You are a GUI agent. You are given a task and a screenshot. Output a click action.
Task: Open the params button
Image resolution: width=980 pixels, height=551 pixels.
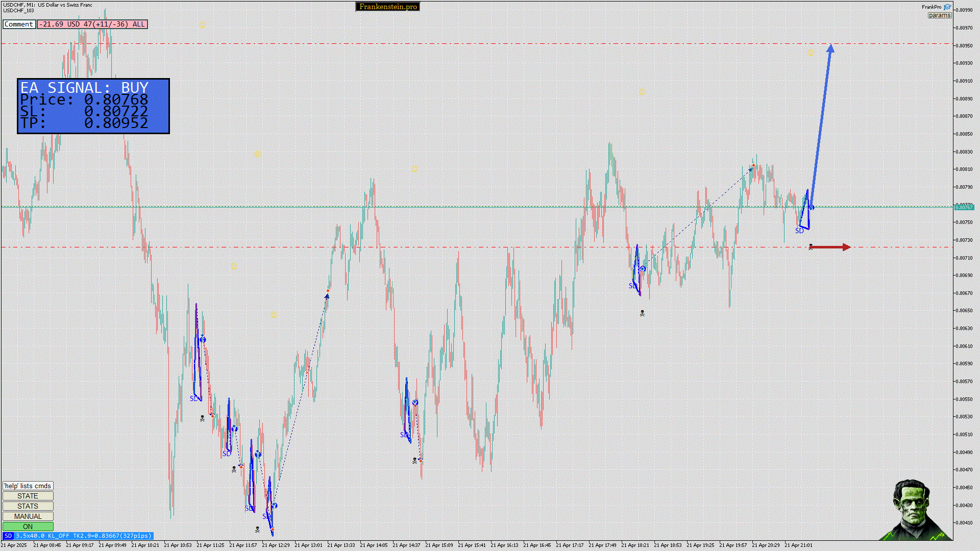tap(939, 15)
